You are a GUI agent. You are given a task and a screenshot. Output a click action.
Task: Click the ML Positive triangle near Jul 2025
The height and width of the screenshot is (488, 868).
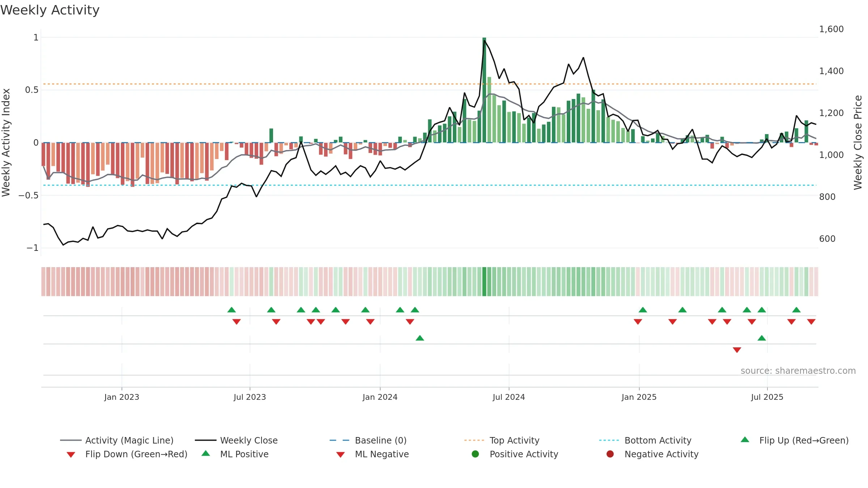[x=762, y=338]
